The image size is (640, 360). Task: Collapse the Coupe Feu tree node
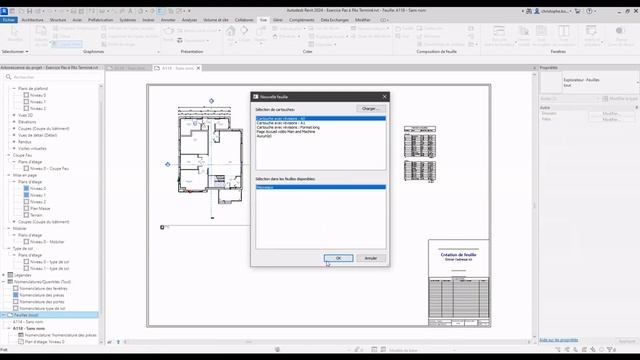9,155
